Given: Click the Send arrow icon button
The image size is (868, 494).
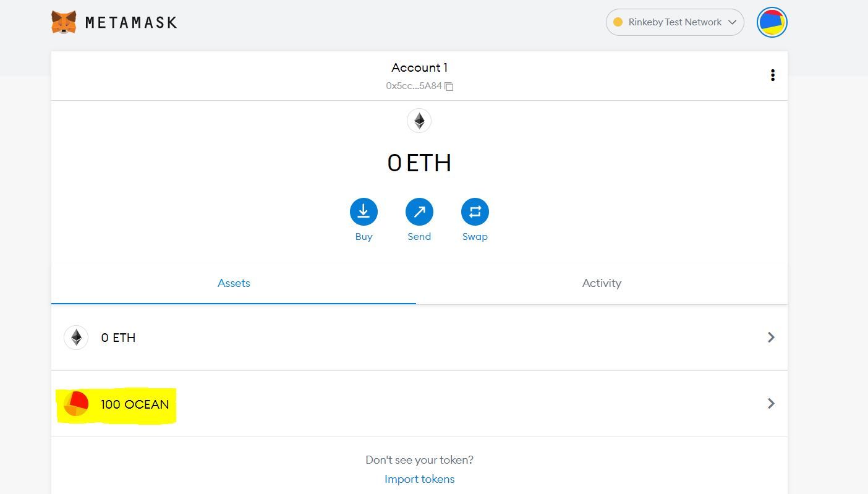Looking at the screenshot, I should (x=419, y=212).
